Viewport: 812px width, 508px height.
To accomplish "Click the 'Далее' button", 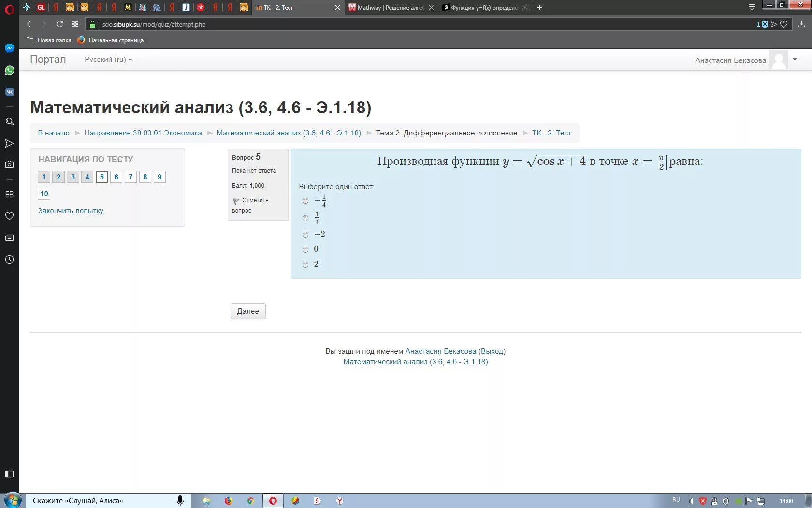I will pyautogui.click(x=248, y=311).
